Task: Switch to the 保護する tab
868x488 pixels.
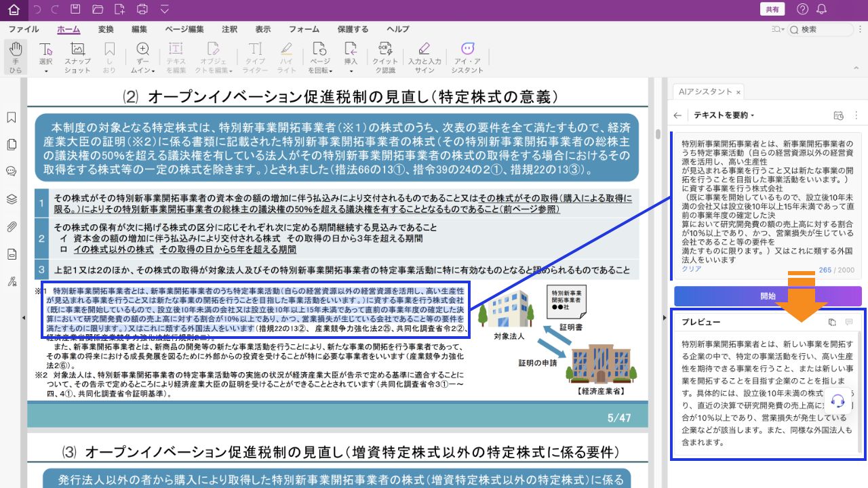Action: tap(353, 29)
